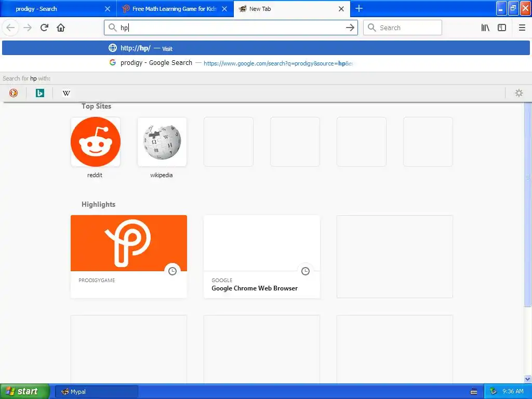Viewport: 532px width, 399px height.
Task: Click scrollbar down arrow
Action: coord(528,379)
